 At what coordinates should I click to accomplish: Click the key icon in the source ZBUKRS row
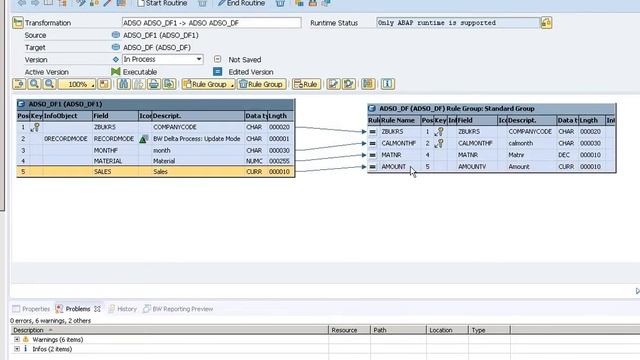point(36,127)
